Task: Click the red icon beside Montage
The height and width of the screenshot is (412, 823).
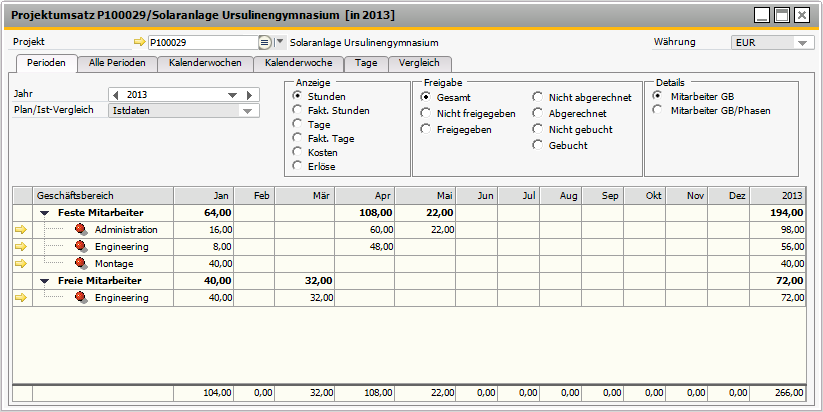Action: 82,263
